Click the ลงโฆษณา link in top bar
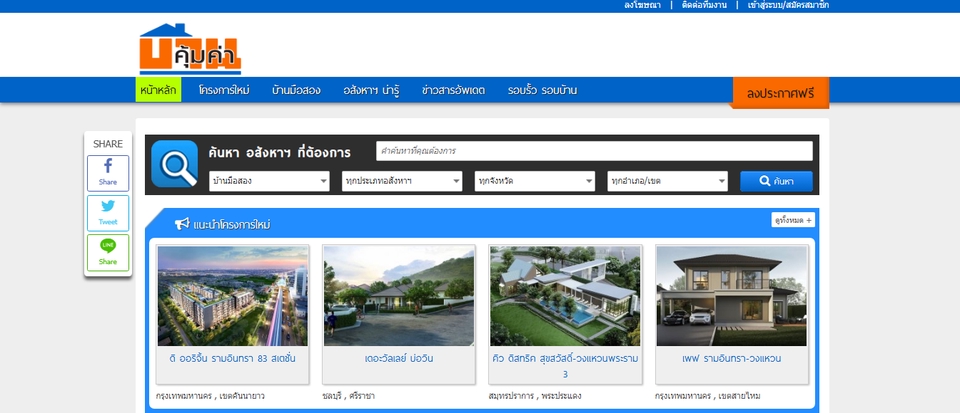Image resolution: width=960 pixels, height=413 pixels. (x=642, y=5)
